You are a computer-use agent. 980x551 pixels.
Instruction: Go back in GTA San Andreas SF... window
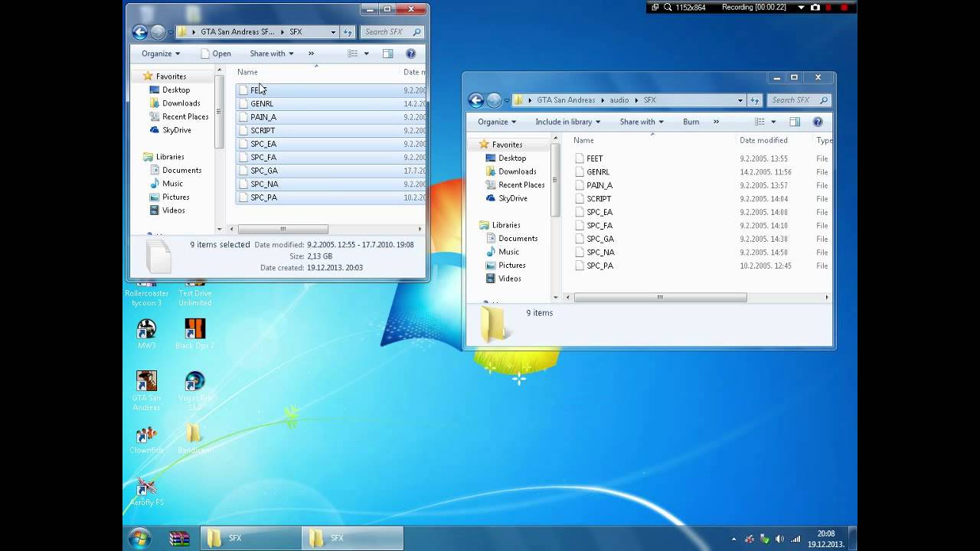click(x=139, y=32)
